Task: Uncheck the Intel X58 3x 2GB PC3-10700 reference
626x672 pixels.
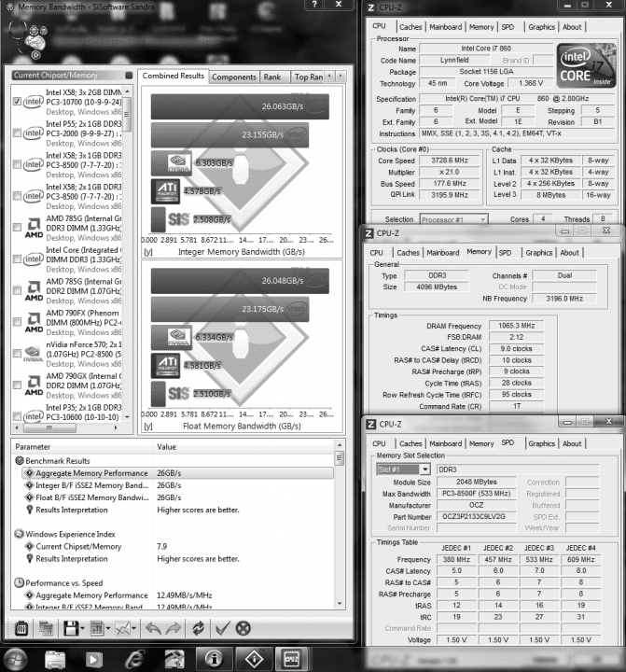Action: tap(17, 102)
